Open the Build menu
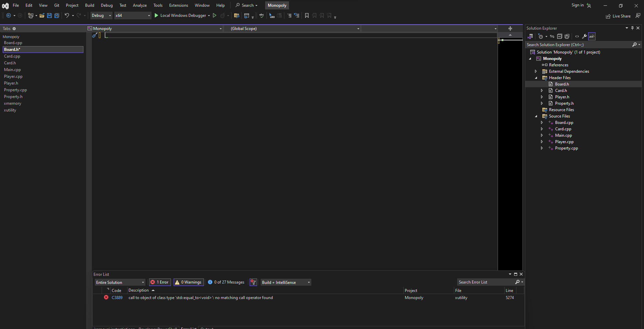This screenshot has width=644, height=329. [x=90, y=5]
